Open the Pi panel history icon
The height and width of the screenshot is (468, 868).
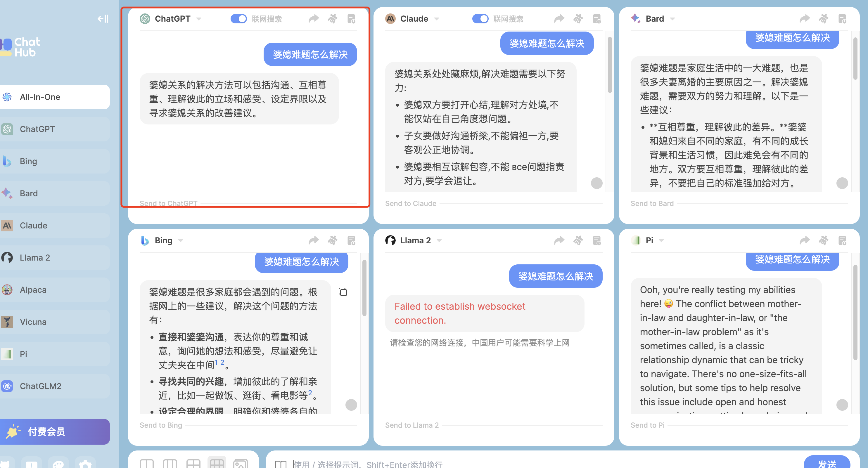[842, 240]
